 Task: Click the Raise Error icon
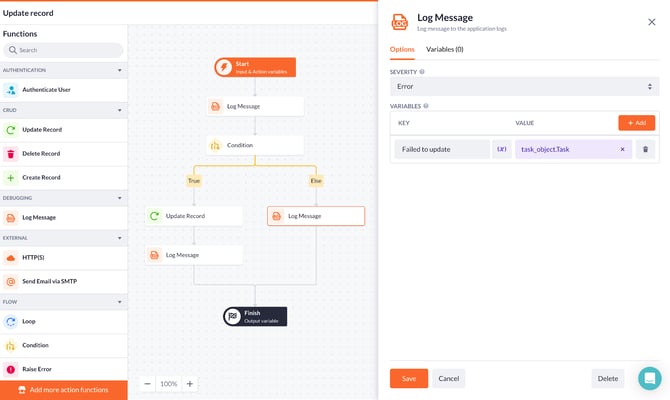click(11, 369)
